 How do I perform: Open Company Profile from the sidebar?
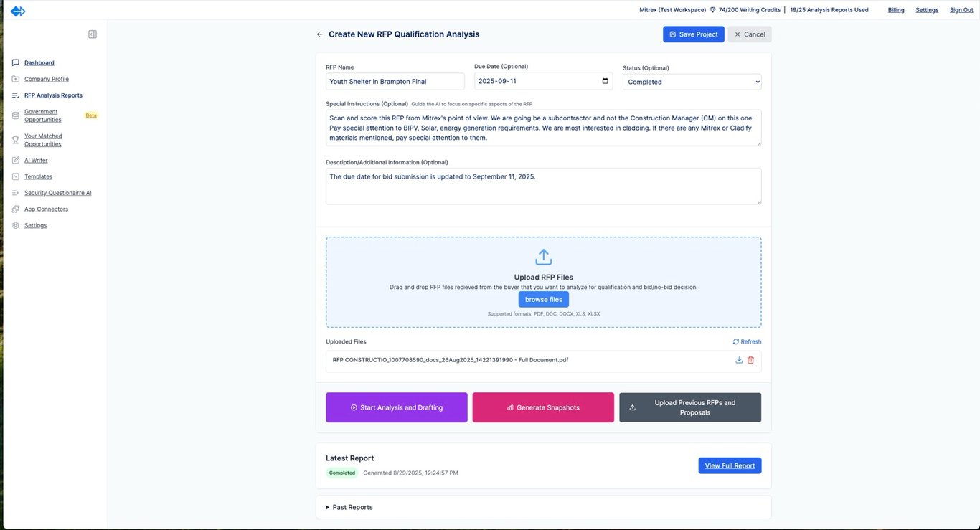pyautogui.click(x=47, y=79)
